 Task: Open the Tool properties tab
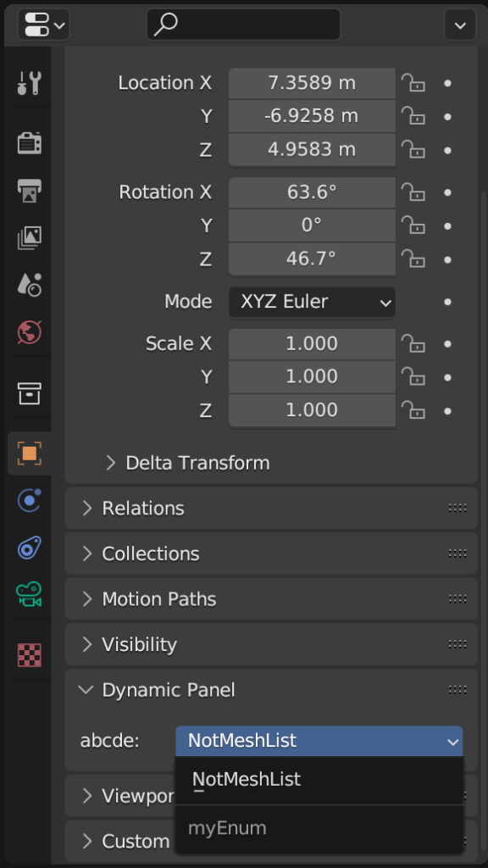28,82
